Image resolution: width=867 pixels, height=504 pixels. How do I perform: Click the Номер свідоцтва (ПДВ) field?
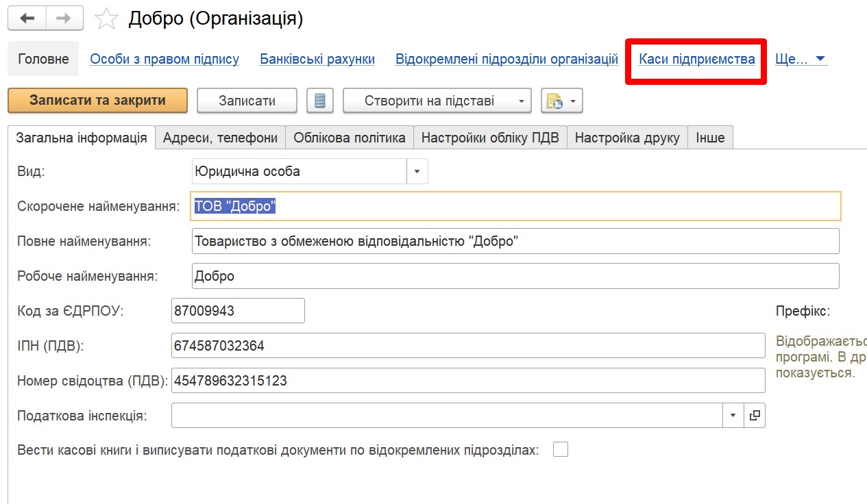point(468,380)
